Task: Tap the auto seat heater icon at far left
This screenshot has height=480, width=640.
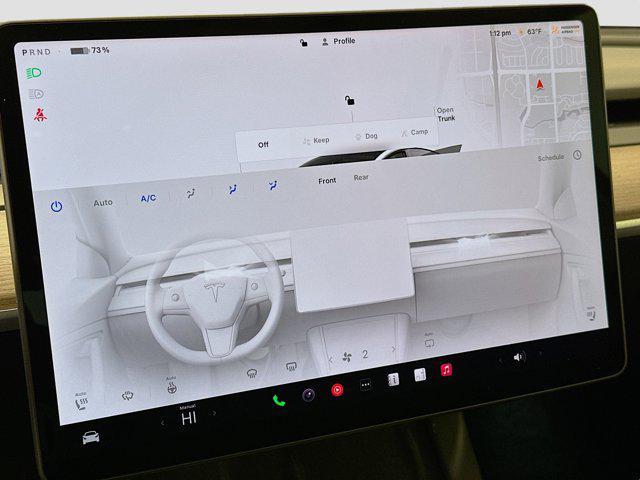Action: 81,402
